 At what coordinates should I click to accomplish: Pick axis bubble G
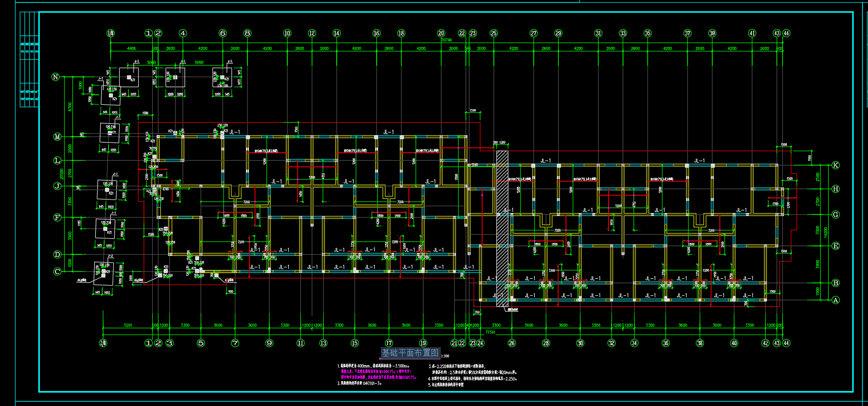836,215
